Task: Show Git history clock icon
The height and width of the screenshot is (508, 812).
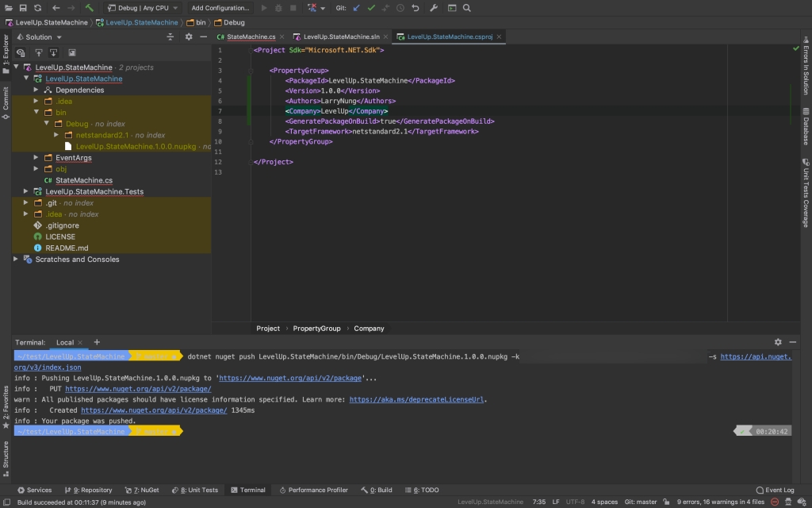Action: pyautogui.click(x=400, y=8)
